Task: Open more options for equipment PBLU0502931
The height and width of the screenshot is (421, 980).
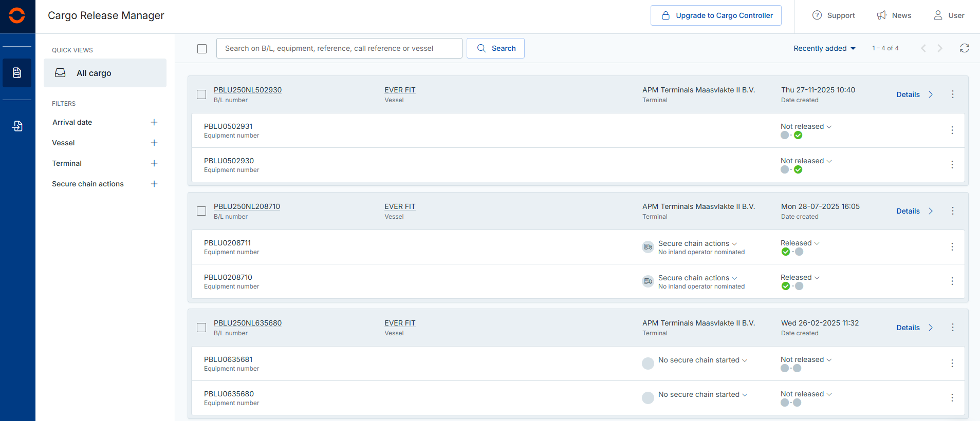Action: coord(952,130)
